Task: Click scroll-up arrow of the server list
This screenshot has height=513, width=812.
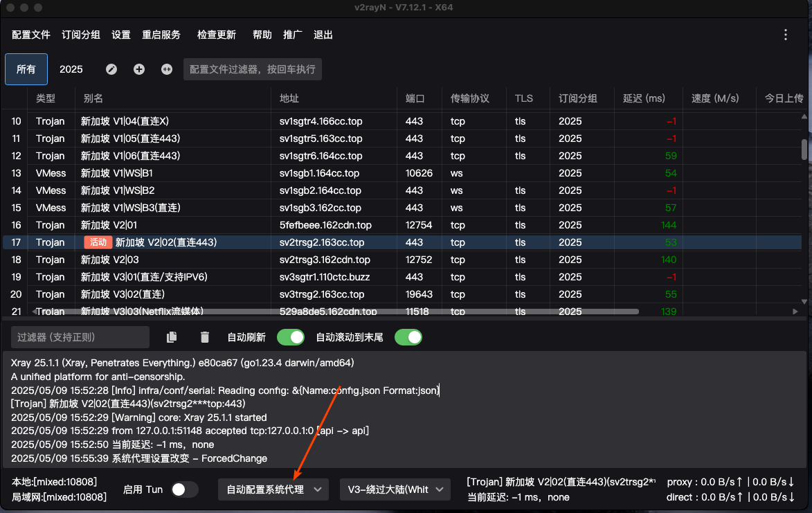Action: point(804,116)
